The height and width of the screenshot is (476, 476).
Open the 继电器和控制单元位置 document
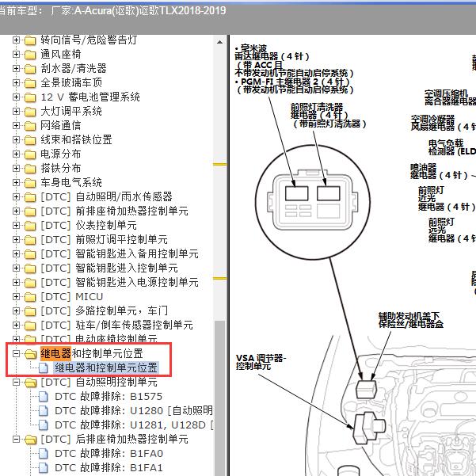coord(105,368)
